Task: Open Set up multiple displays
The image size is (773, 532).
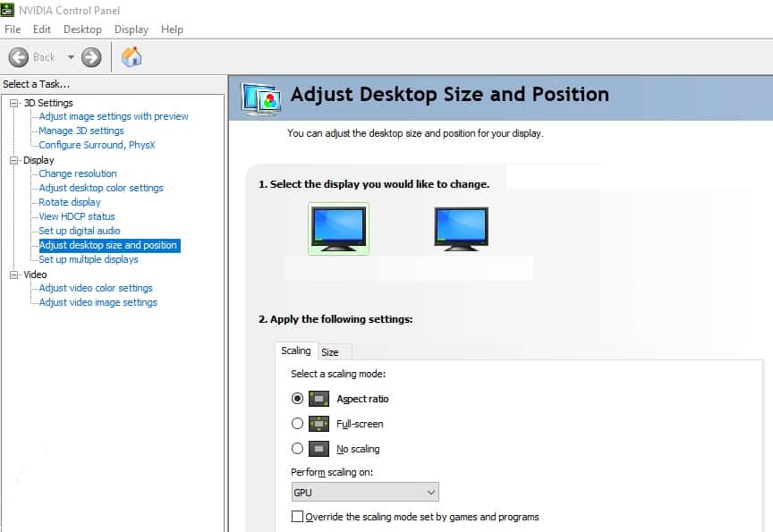Action: pyautogui.click(x=89, y=259)
